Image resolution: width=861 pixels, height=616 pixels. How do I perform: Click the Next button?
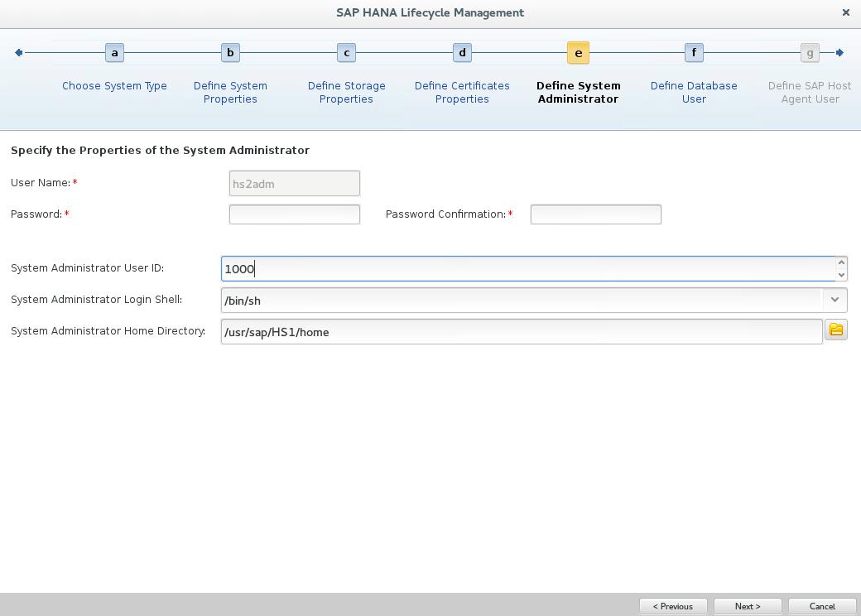click(x=747, y=606)
